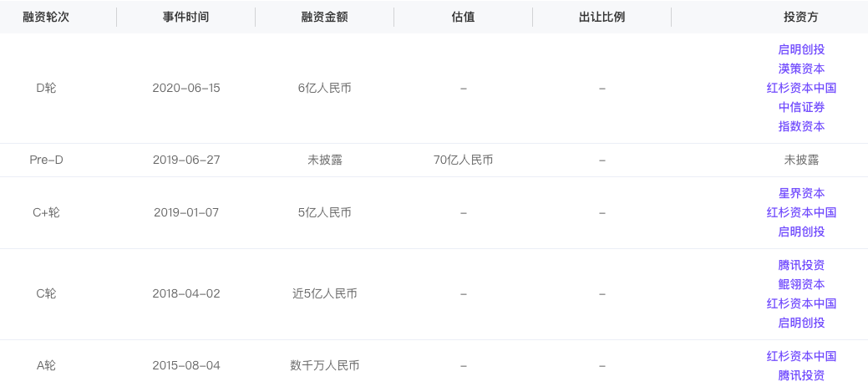
Task: Click 红杉资本中国 in the D轮 row
Action: 801,88
